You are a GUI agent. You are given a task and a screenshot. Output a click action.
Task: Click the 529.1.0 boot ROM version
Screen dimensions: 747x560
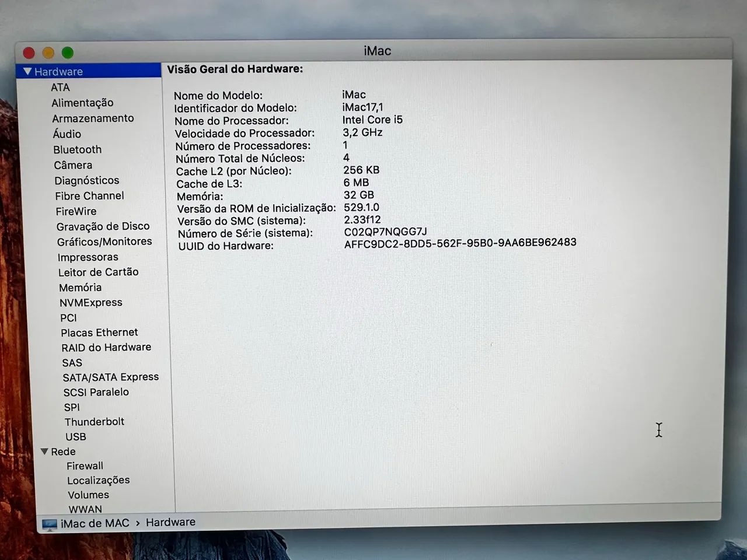(x=361, y=208)
